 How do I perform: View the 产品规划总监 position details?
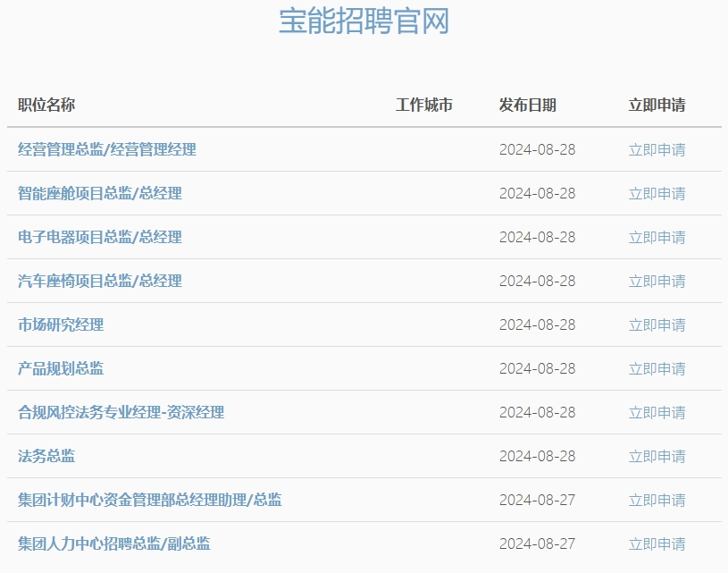point(61,368)
